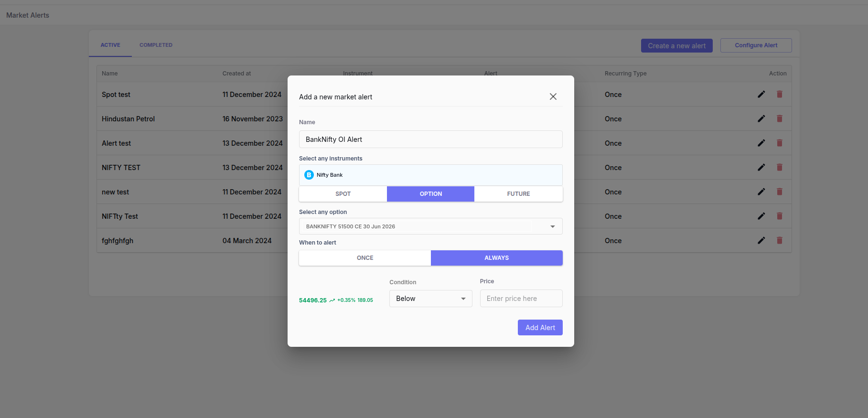The height and width of the screenshot is (418, 868).
Task: Click the Add Alert button
Action: point(540,328)
